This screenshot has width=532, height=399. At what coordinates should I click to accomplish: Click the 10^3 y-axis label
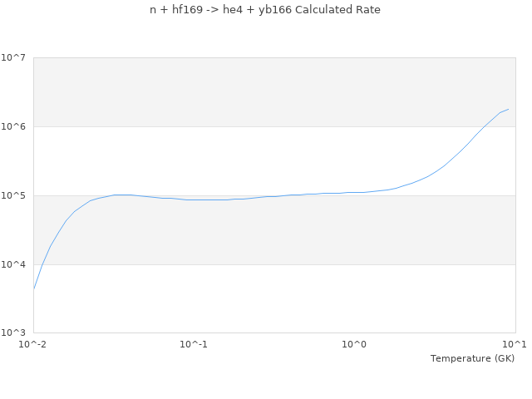pyautogui.click(x=12, y=332)
